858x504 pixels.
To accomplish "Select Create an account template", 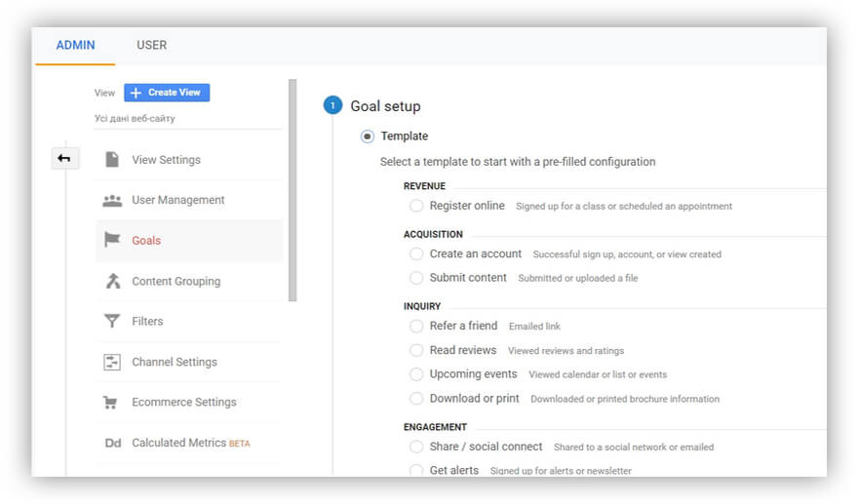I will coord(416,253).
